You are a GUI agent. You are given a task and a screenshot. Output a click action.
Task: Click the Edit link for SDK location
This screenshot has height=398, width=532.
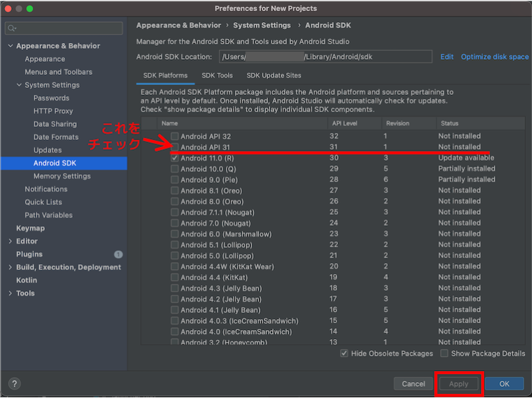[x=447, y=57]
